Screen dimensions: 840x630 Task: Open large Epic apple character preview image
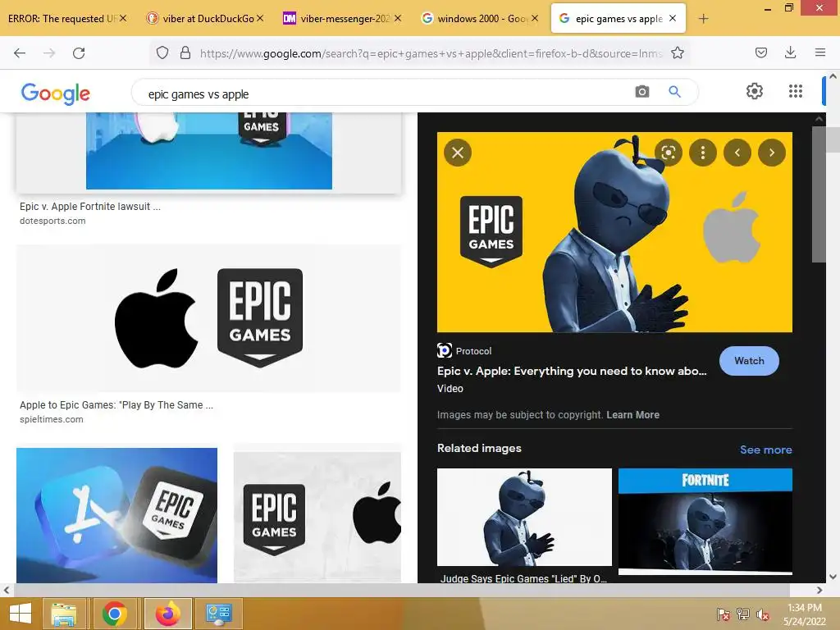(614, 232)
